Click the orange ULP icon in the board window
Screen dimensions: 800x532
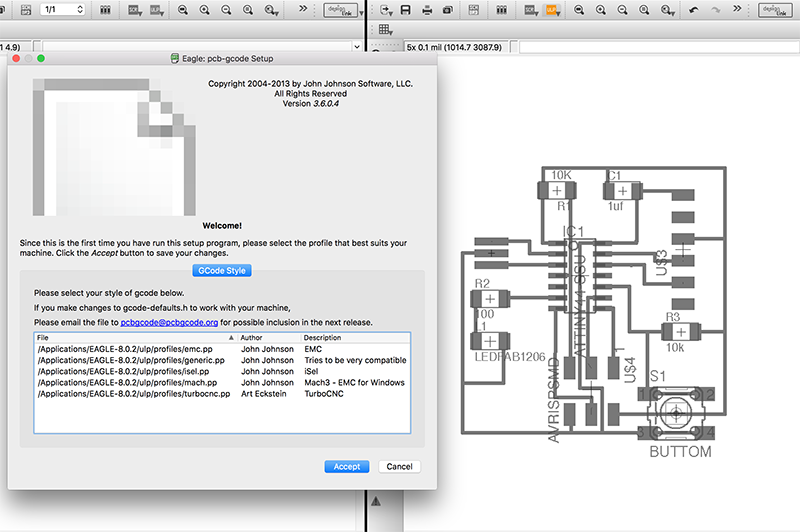553,10
